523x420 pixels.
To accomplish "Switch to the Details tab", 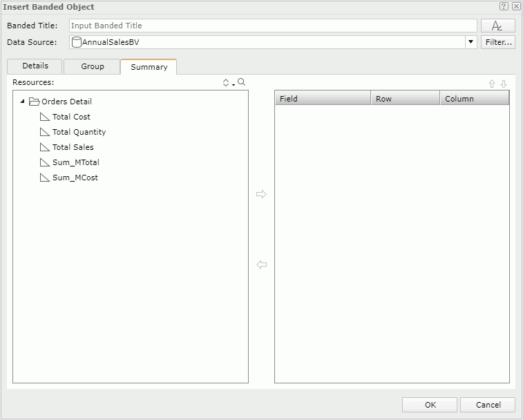I will pos(35,66).
